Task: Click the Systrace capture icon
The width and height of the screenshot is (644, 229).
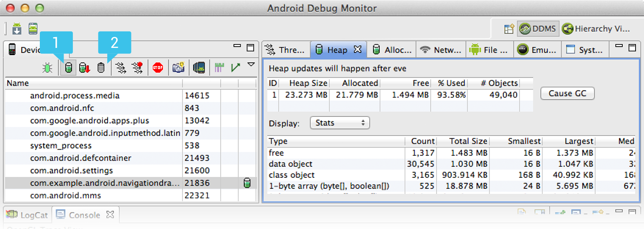Action: click(219, 68)
